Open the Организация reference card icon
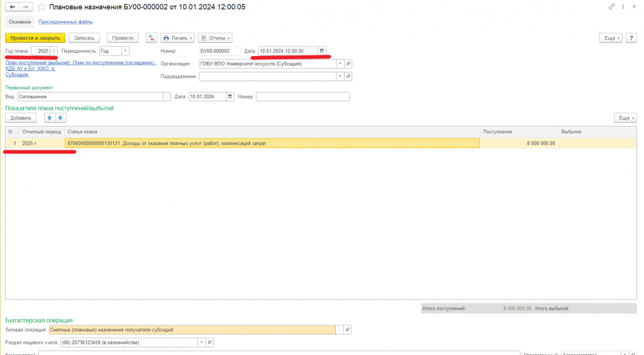 point(348,64)
